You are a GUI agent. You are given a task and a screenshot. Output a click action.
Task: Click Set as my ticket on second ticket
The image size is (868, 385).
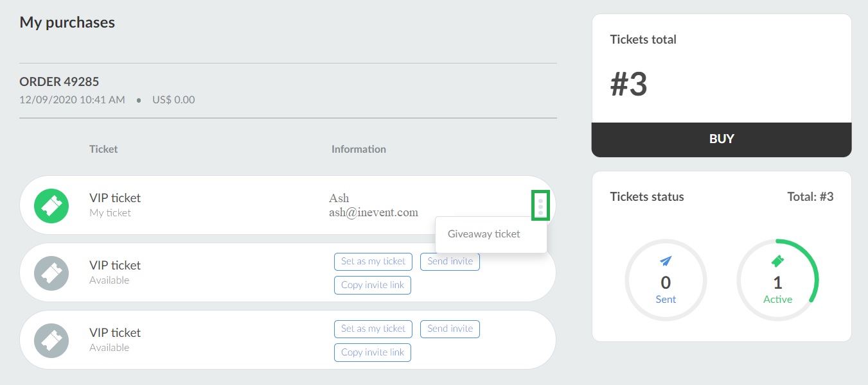pos(373,261)
